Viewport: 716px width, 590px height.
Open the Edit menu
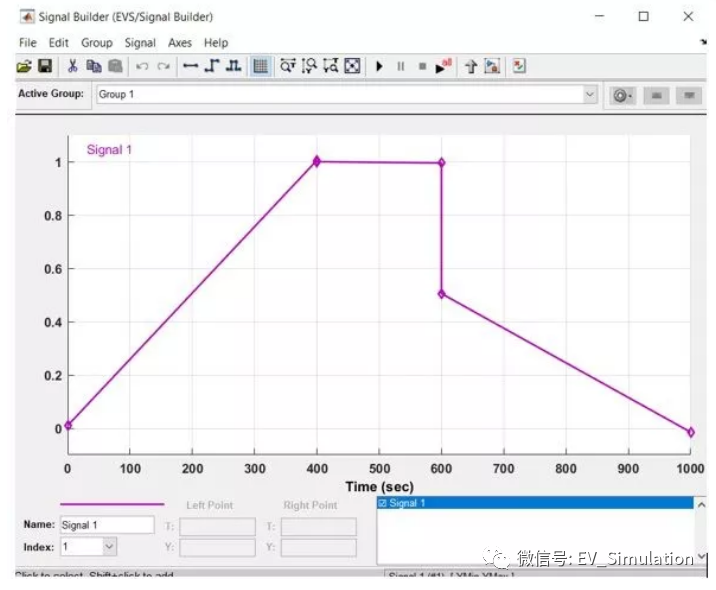tap(58, 43)
